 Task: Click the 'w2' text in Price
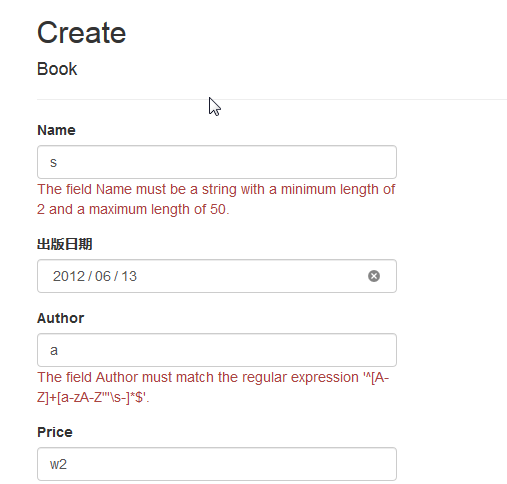[x=58, y=464]
